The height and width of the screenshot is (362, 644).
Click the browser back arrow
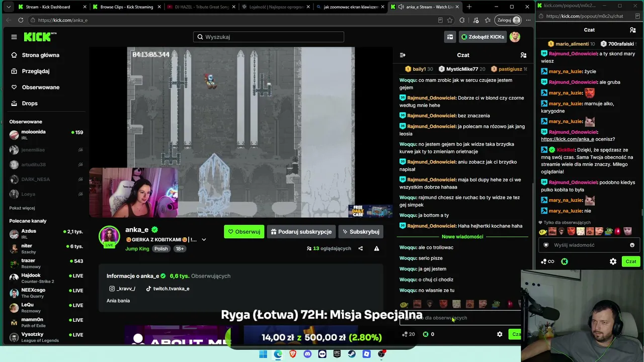9,20
